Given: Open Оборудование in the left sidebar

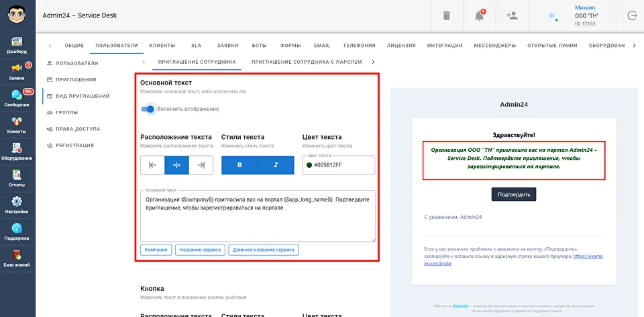Looking at the screenshot, I should tap(17, 151).
